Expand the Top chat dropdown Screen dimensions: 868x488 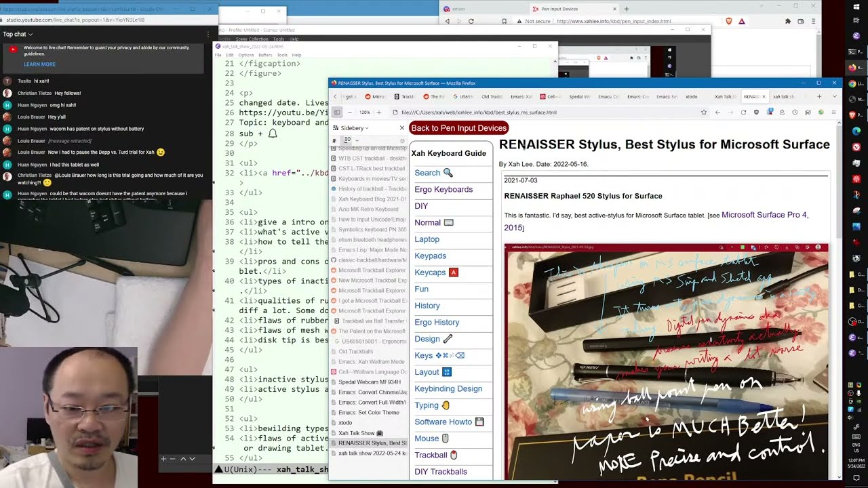tap(18, 34)
